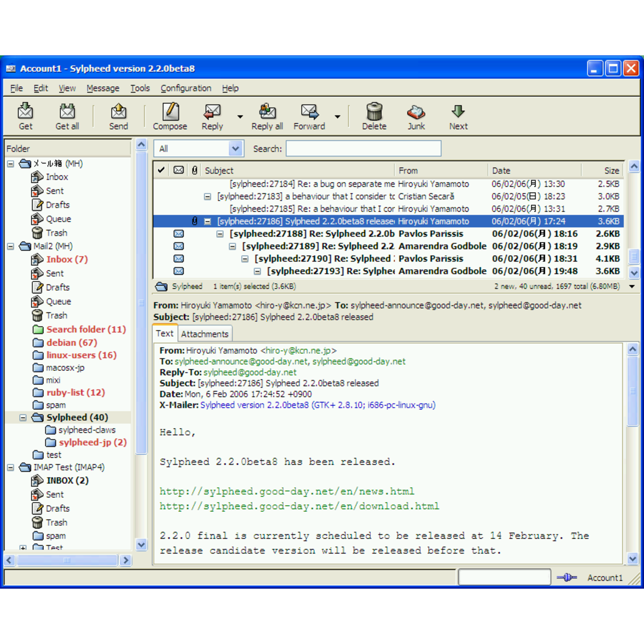Select message 27190 from Pavlos Parissis

click(x=388, y=259)
